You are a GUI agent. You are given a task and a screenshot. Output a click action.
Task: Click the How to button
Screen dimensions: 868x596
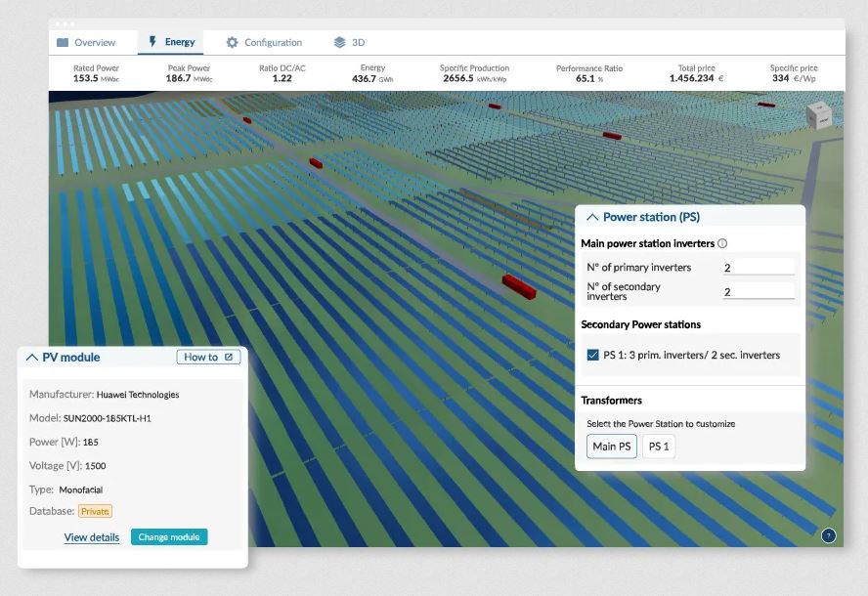pyautogui.click(x=208, y=357)
